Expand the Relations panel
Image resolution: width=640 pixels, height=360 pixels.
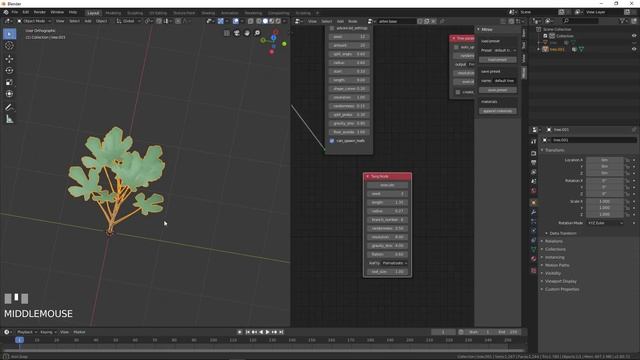point(553,241)
